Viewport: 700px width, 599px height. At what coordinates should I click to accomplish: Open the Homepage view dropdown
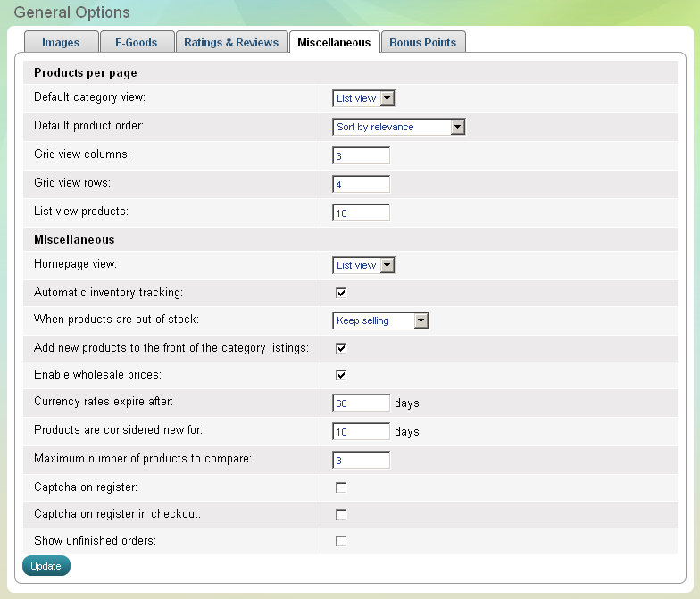(x=363, y=265)
